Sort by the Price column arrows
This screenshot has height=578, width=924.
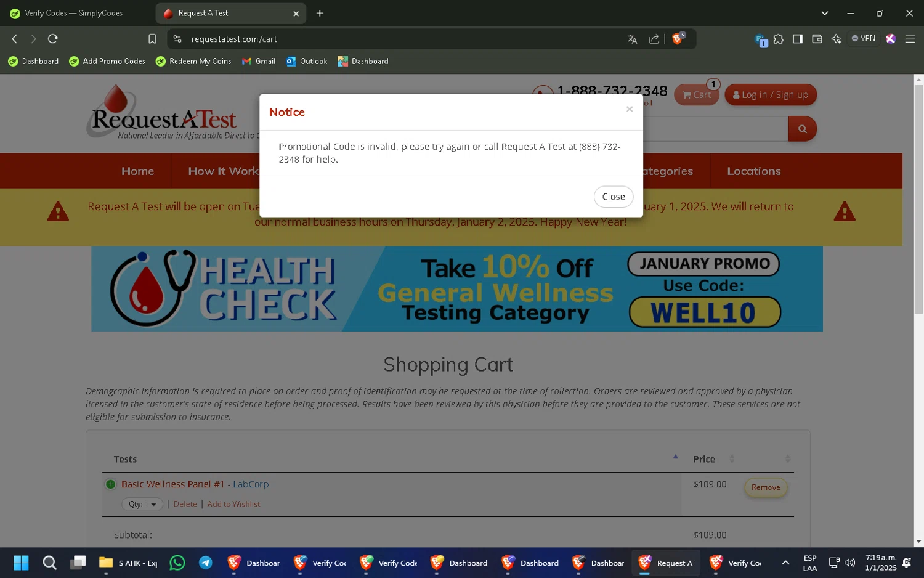click(732, 458)
